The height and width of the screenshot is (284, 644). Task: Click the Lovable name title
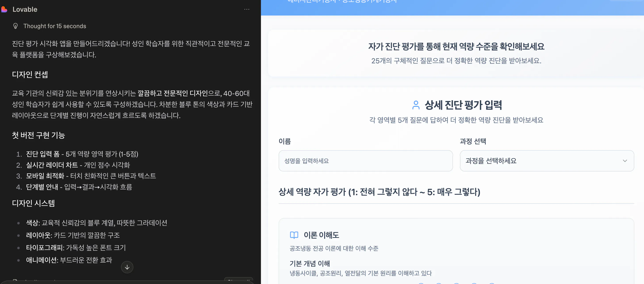[25, 10]
